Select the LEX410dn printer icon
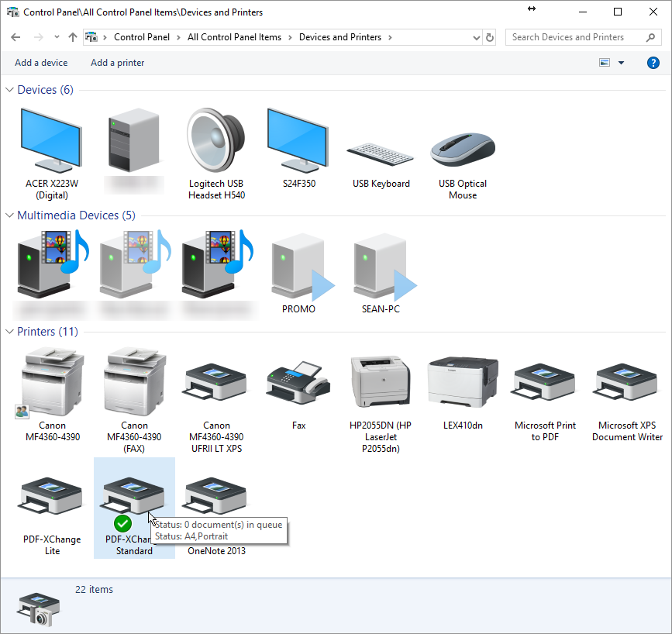This screenshot has height=634, width=672. [x=462, y=380]
